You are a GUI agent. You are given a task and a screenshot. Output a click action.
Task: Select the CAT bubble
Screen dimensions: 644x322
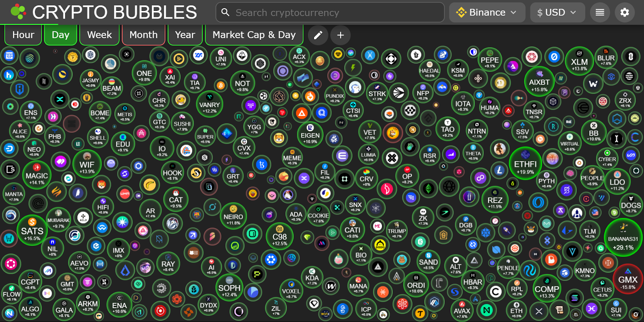(x=176, y=199)
